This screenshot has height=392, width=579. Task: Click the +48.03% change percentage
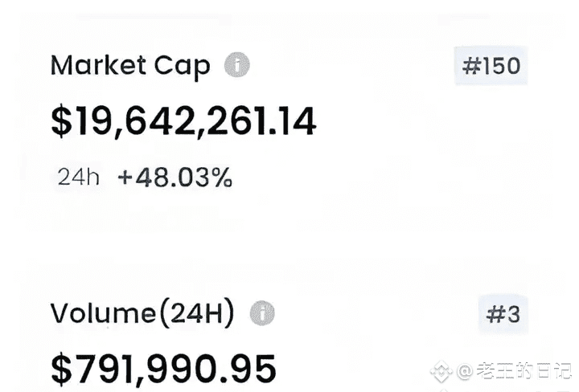coord(175,178)
